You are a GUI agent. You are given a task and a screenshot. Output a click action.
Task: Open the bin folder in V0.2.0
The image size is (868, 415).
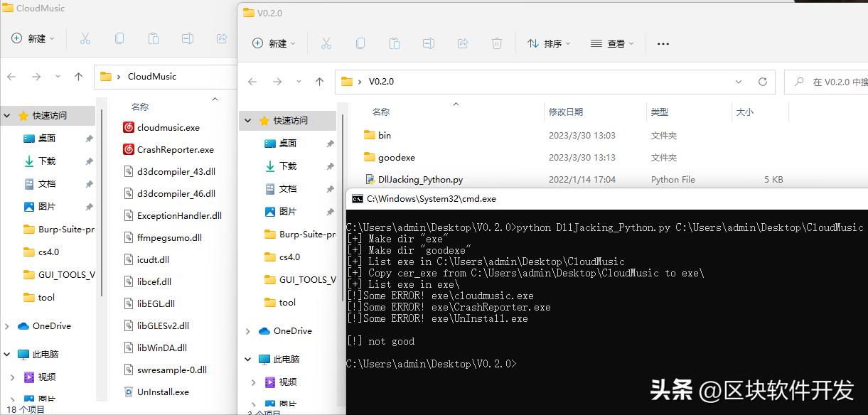pyautogui.click(x=377, y=135)
